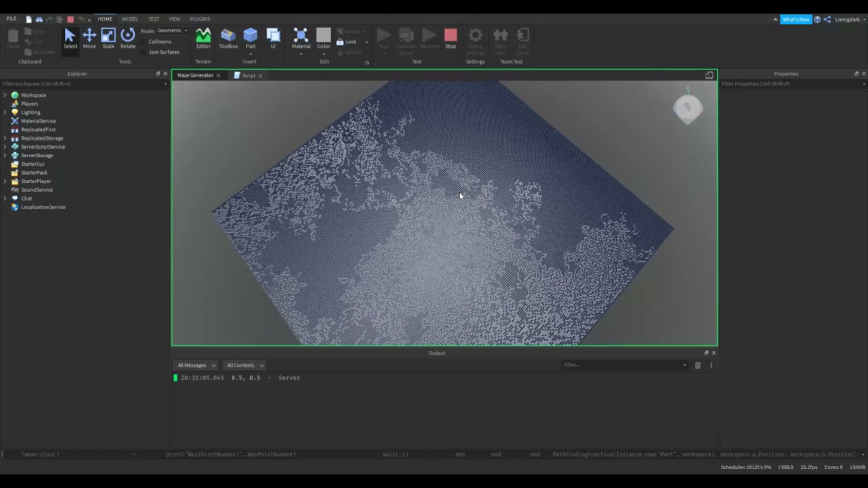Open the Output panel options menu
Image resolution: width=868 pixels, height=488 pixels.
coord(711,365)
